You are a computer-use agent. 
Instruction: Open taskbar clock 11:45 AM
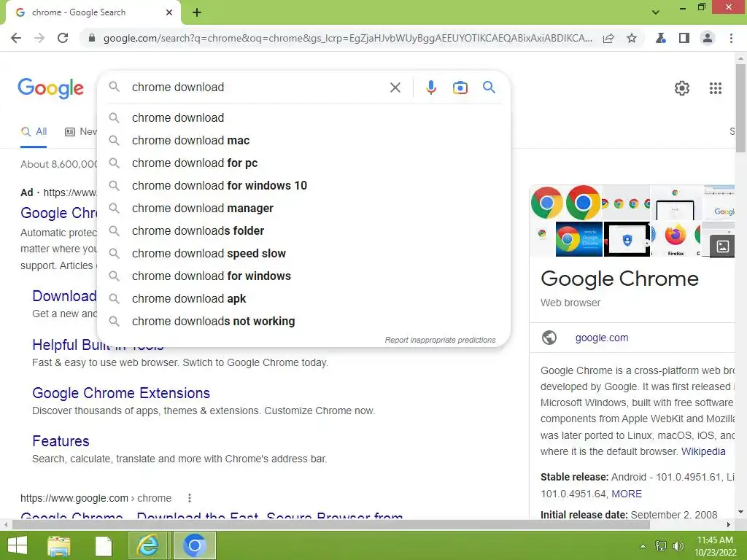pos(715,546)
